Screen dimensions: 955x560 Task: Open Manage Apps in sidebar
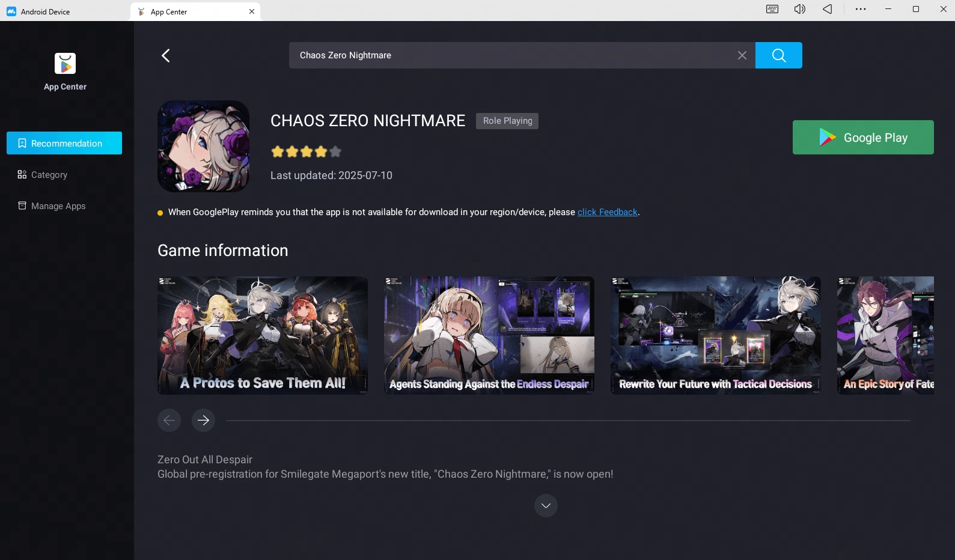64,206
